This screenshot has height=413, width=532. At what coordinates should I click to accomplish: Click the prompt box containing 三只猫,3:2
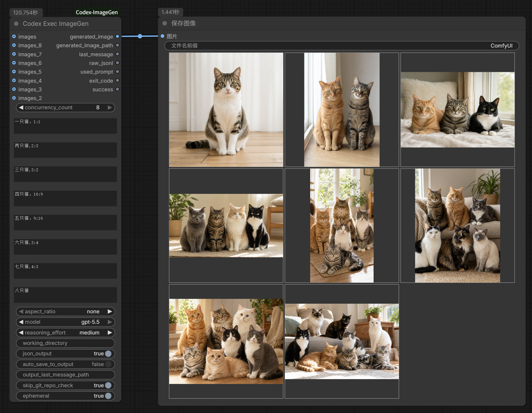click(65, 174)
